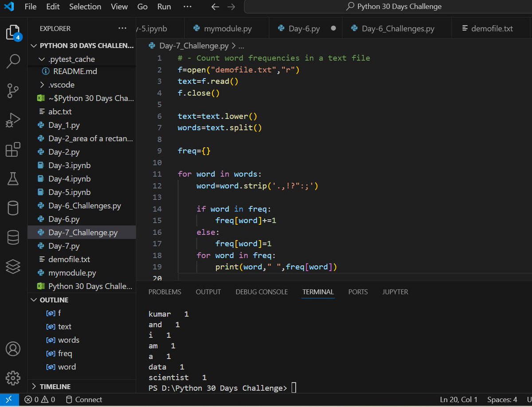Open the PORTS panel tab
The image size is (532, 407).
[x=358, y=292]
